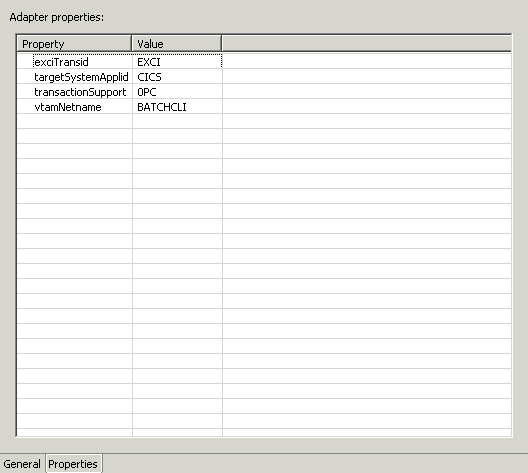Image resolution: width=528 pixels, height=473 pixels.
Task: Select the Properties tab
Action: pos(73,464)
